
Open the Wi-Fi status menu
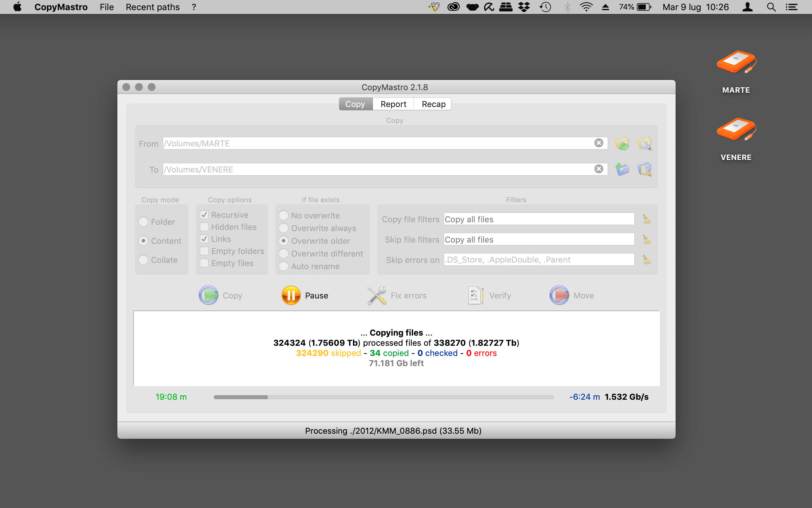click(586, 7)
